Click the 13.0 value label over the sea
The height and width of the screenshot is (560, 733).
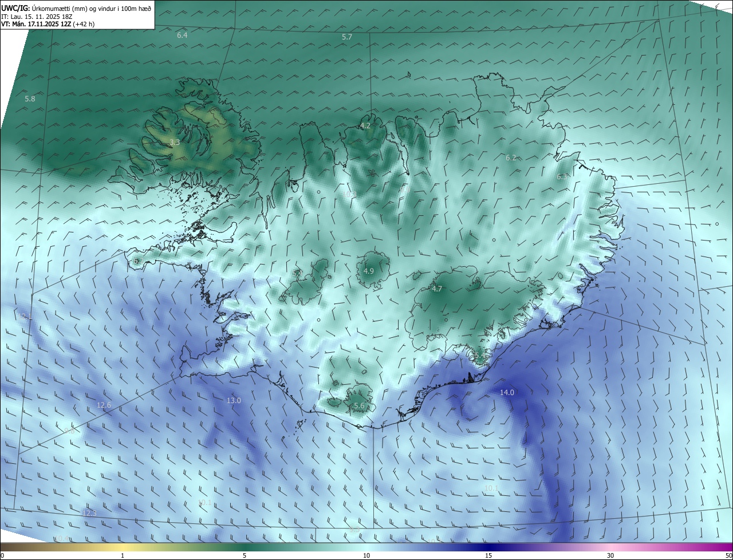tap(234, 401)
